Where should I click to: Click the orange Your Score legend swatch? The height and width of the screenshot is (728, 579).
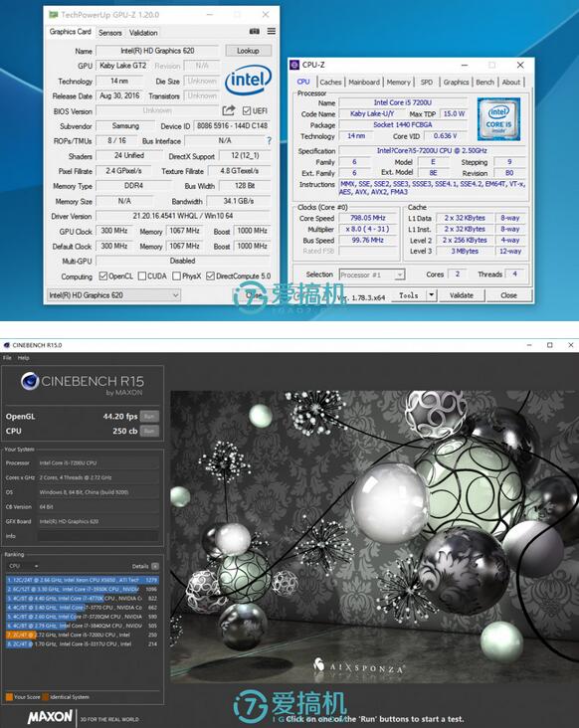click(9, 697)
